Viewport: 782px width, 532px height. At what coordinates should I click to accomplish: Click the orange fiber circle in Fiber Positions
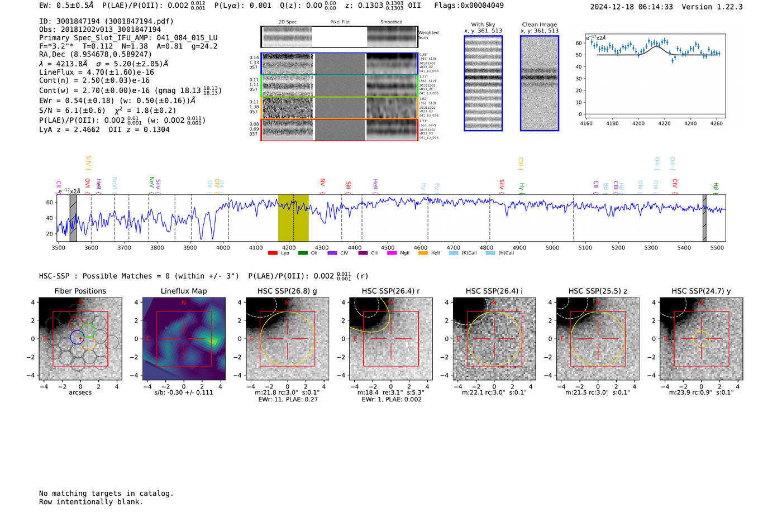click(x=88, y=343)
